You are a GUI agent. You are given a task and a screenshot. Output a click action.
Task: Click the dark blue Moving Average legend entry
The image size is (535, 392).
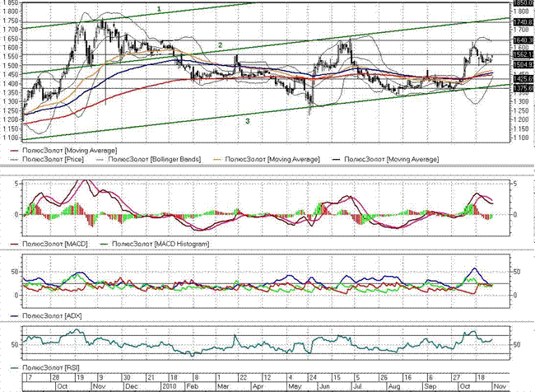click(x=392, y=158)
